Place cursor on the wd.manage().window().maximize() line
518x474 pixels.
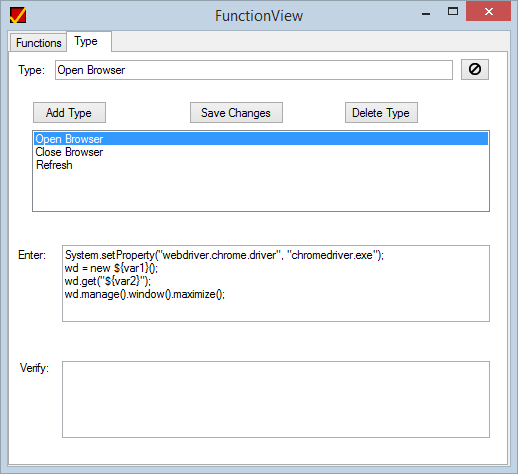[x=145, y=294]
